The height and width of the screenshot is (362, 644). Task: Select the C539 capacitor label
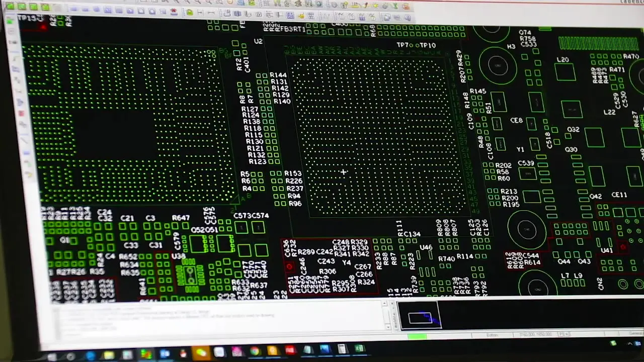pos(526,163)
